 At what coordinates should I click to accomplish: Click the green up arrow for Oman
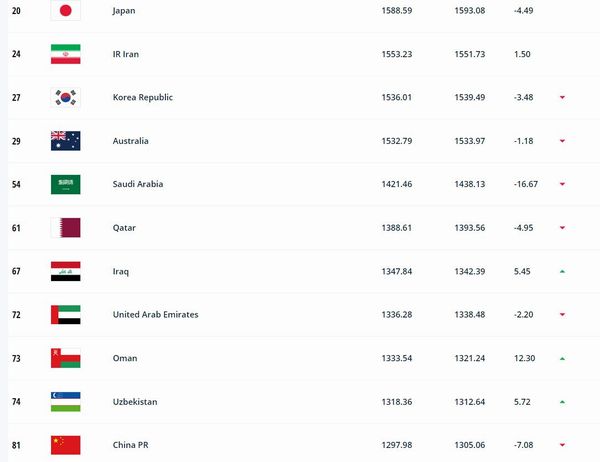click(562, 358)
